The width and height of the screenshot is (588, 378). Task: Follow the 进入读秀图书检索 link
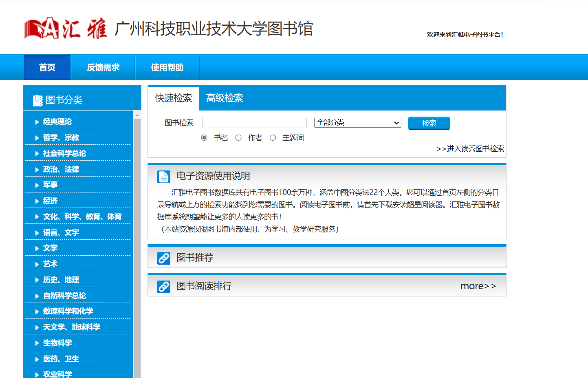click(x=470, y=149)
